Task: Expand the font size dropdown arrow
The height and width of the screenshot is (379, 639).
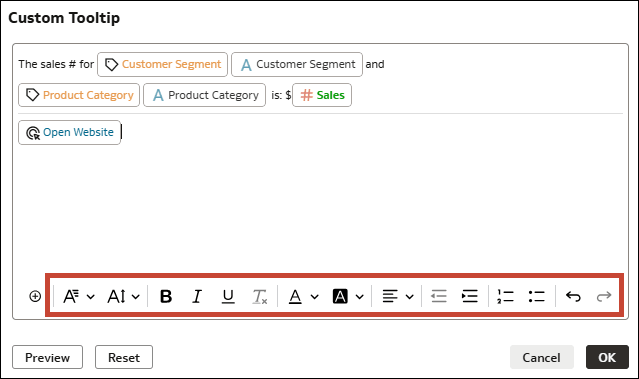Action: pyautogui.click(x=136, y=297)
